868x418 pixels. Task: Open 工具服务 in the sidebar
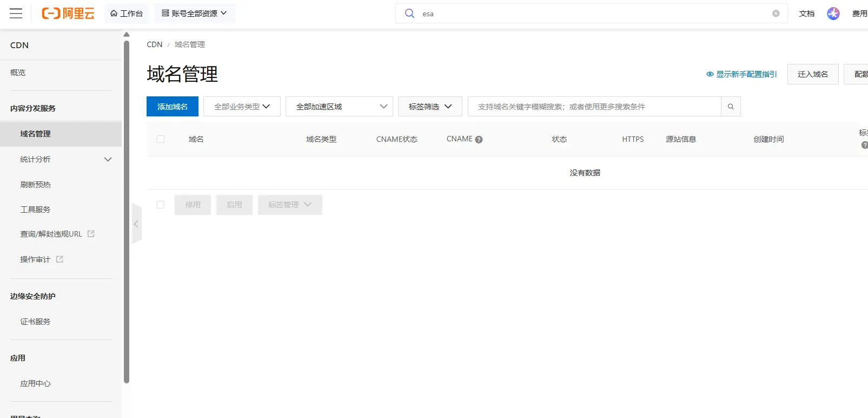[x=36, y=210]
